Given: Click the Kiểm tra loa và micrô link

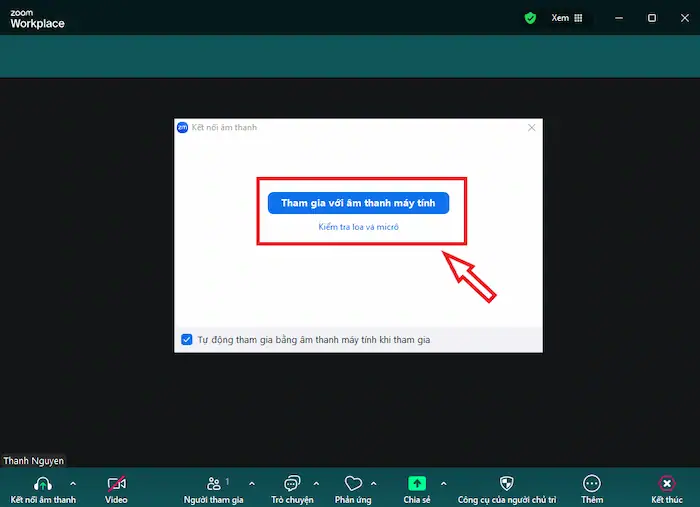Looking at the screenshot, I should 358,228.
